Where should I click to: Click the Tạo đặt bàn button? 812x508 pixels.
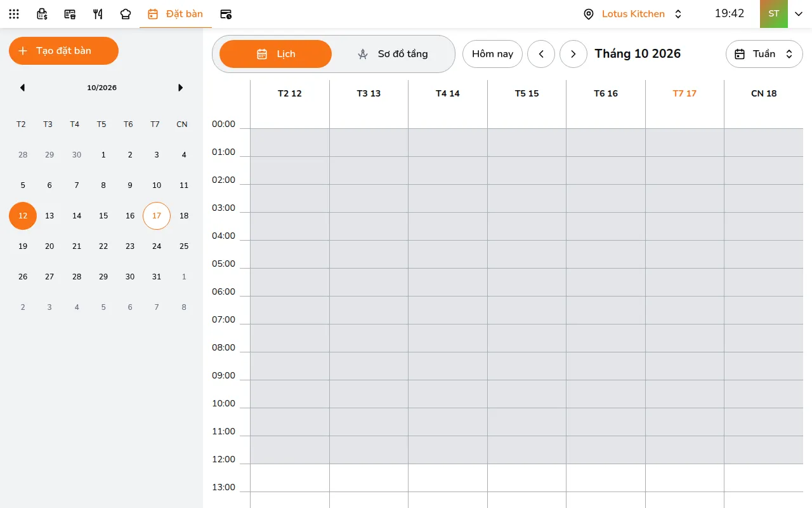[63, 51]
